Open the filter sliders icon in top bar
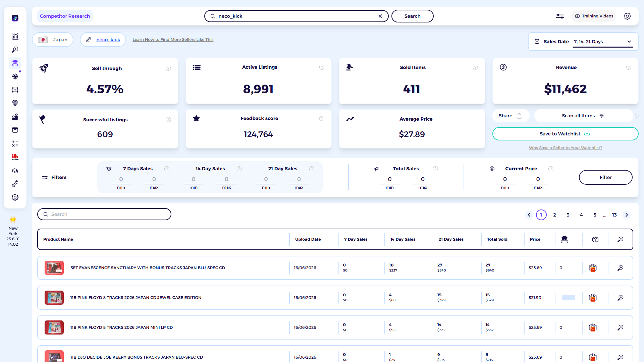The height and width of the screenshot is (362, 644). (x=560, y=16)
